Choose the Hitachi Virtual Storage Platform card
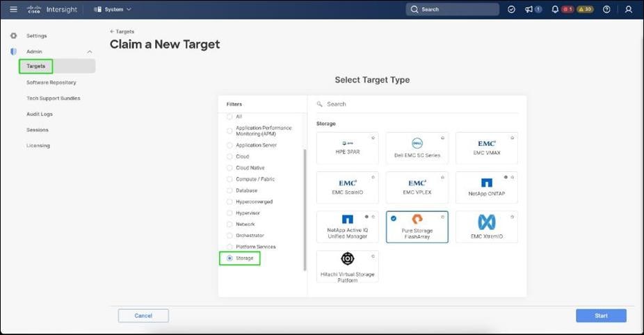This screenshot has width=644, height=335. point(348,266)
